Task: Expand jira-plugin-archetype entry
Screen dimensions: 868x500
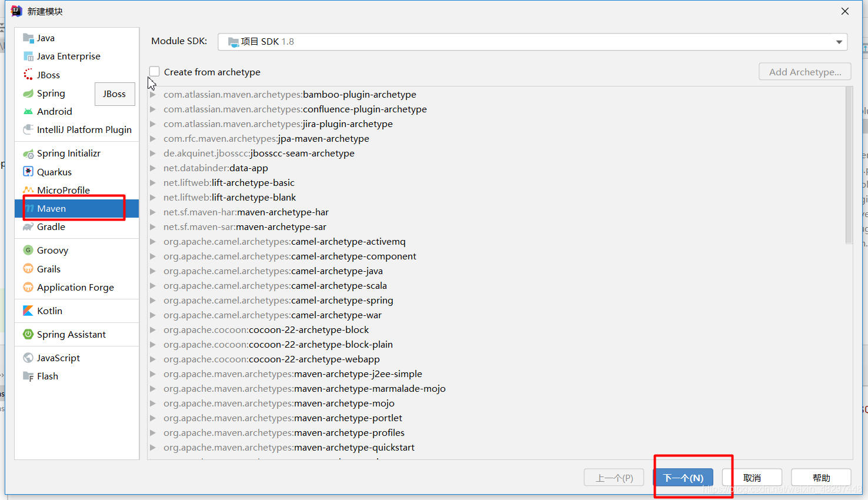Action: click(x=153, y=124)
